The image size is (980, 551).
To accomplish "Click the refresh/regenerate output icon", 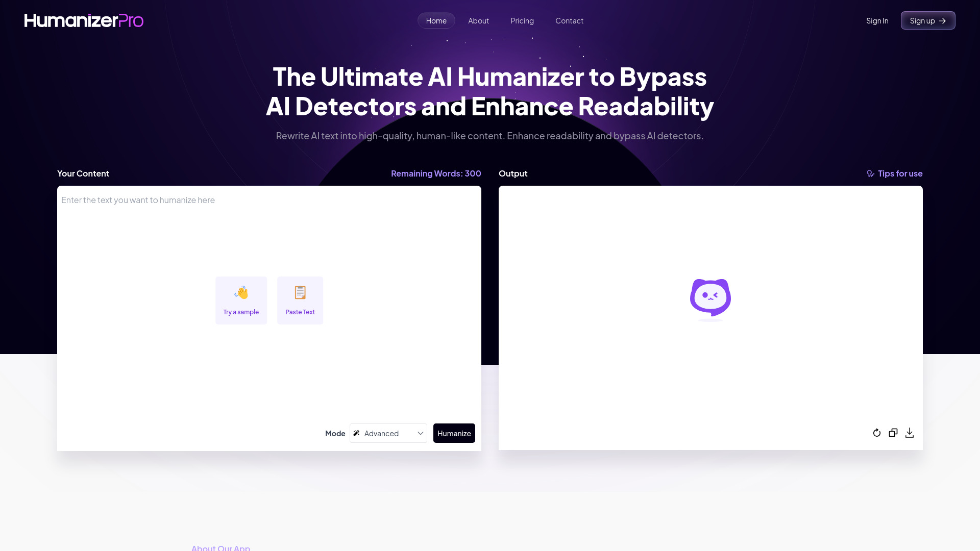I will click(x=877, y=433).
